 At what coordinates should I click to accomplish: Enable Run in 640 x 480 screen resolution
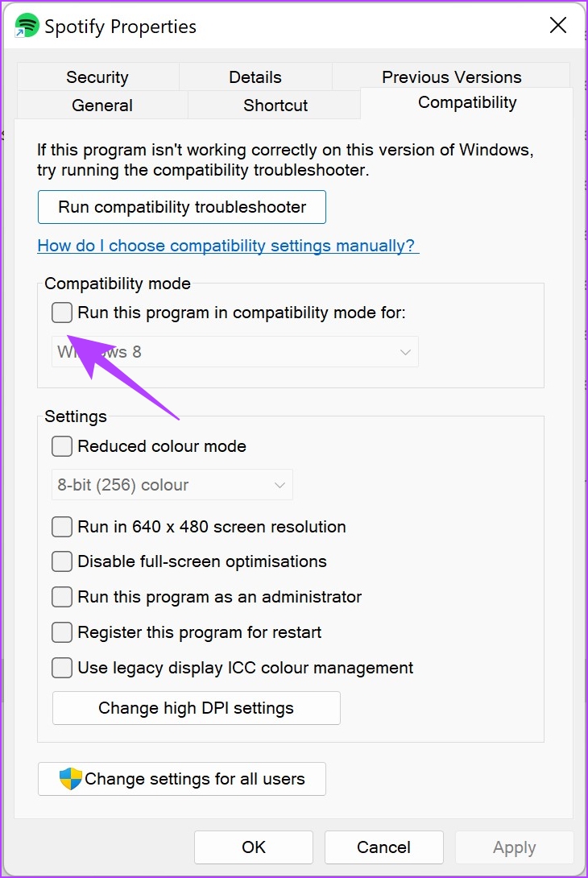pos(61,527)
